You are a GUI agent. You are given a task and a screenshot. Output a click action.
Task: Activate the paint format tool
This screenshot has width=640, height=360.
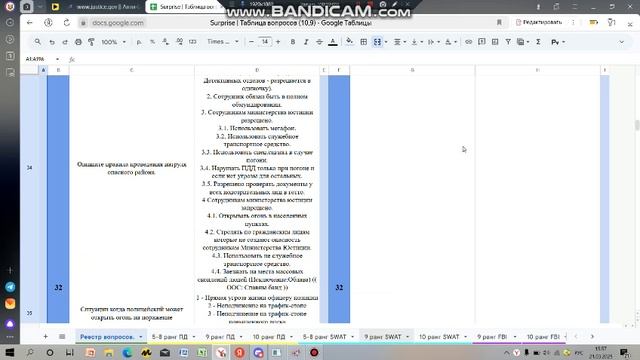(x=91, y=42)
